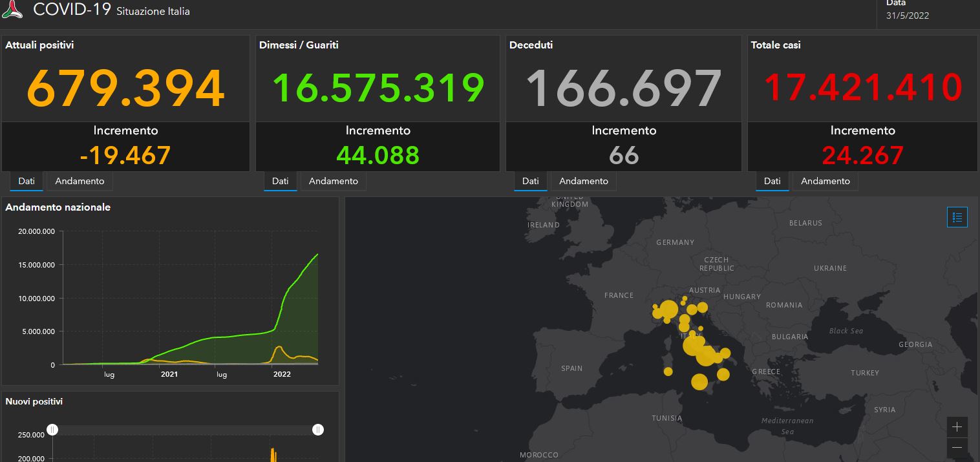Click the red increment value 24.267
The width and height of the screenshot is (980, 462).
[x=863, y=155]
